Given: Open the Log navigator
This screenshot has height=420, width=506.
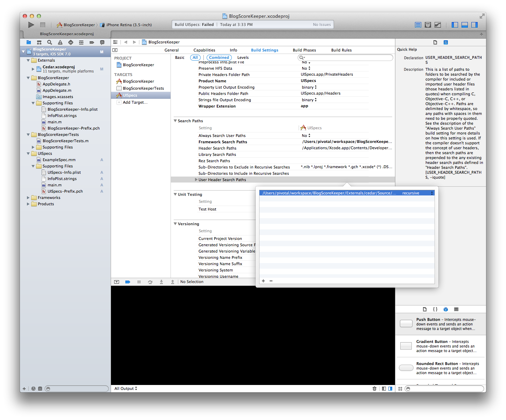Looking at the screenshot, I should coord(102,42).
